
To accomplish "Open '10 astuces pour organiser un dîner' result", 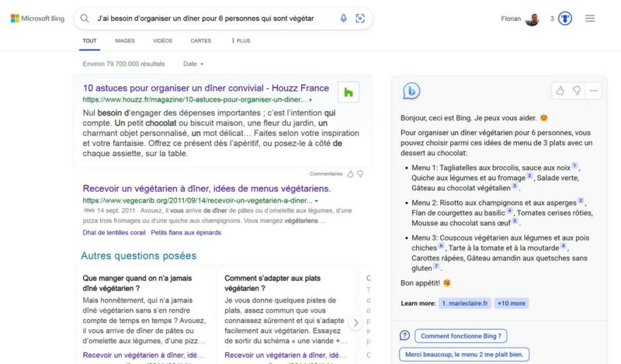I will (206, 88).
